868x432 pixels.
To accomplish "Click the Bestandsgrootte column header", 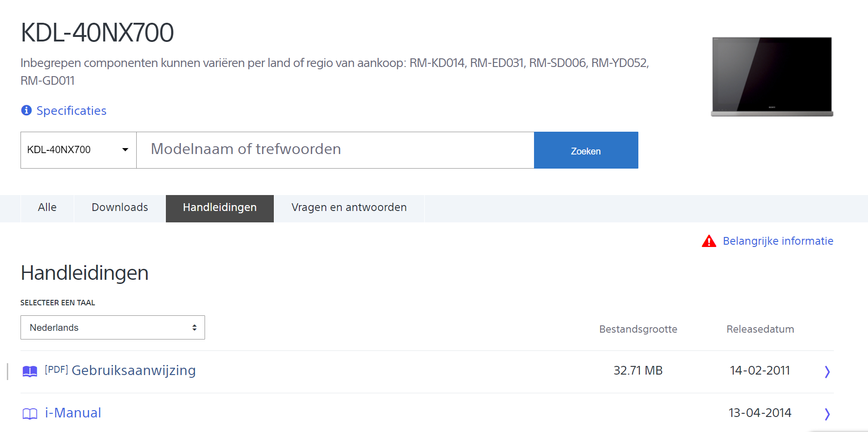I will coord(638,329).
